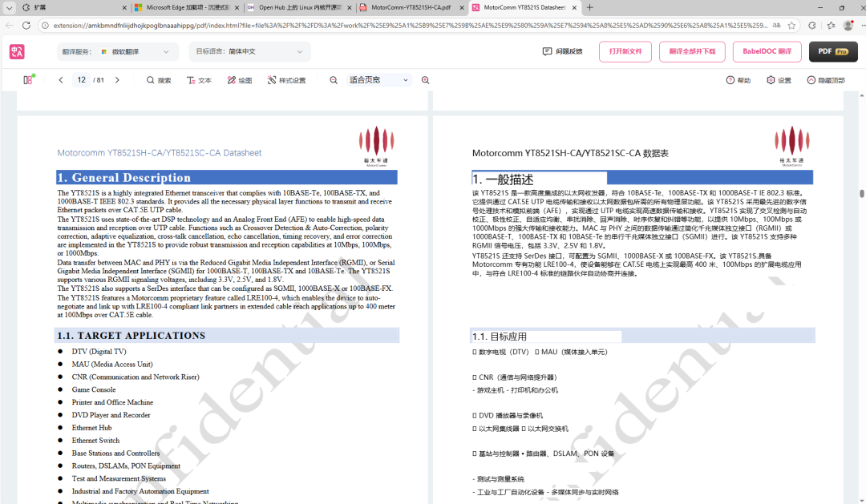Click the 1. General Description heading

(124, 178)
